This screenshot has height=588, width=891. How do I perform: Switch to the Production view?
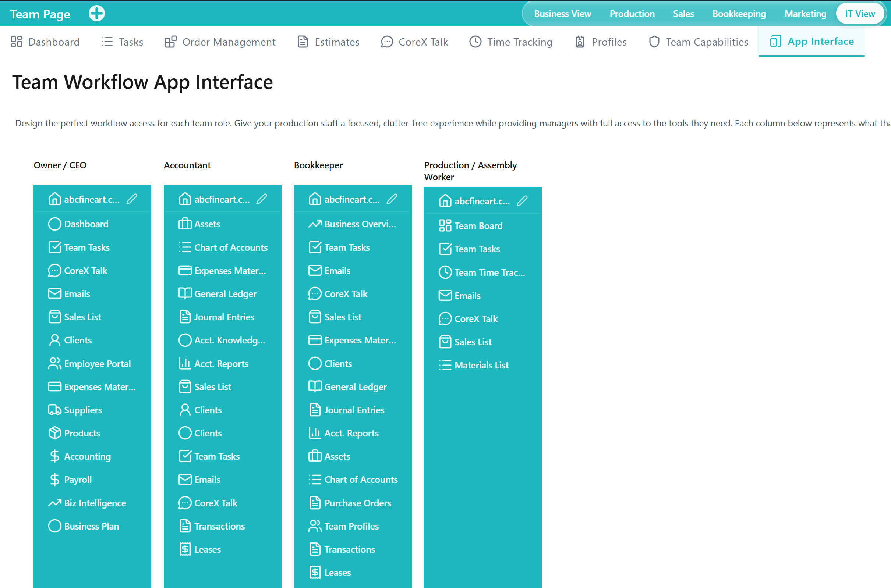click(x=632, y=14)
